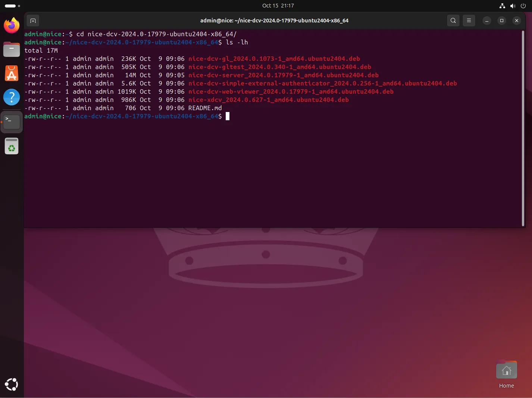Open a new terminal tab button
532x398 pixels.
tap(33, 21)
